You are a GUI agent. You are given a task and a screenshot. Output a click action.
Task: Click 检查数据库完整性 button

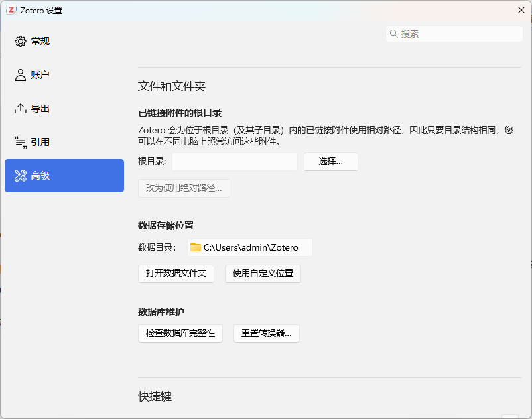tap(180, 333)
